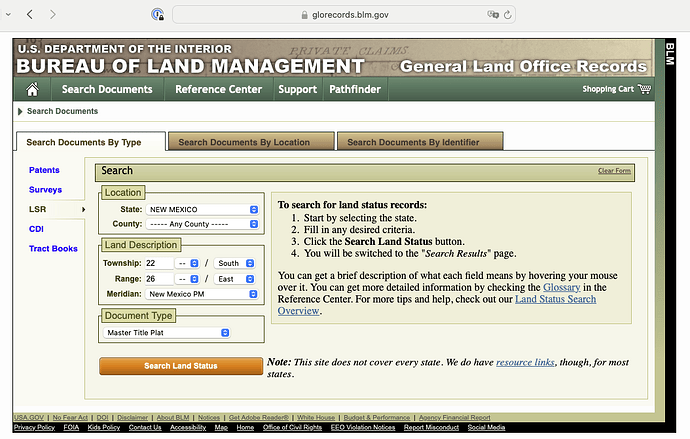This screenshot has height=439, width=690.
Task: Click the Clear Form link
Action: point(614,171)
